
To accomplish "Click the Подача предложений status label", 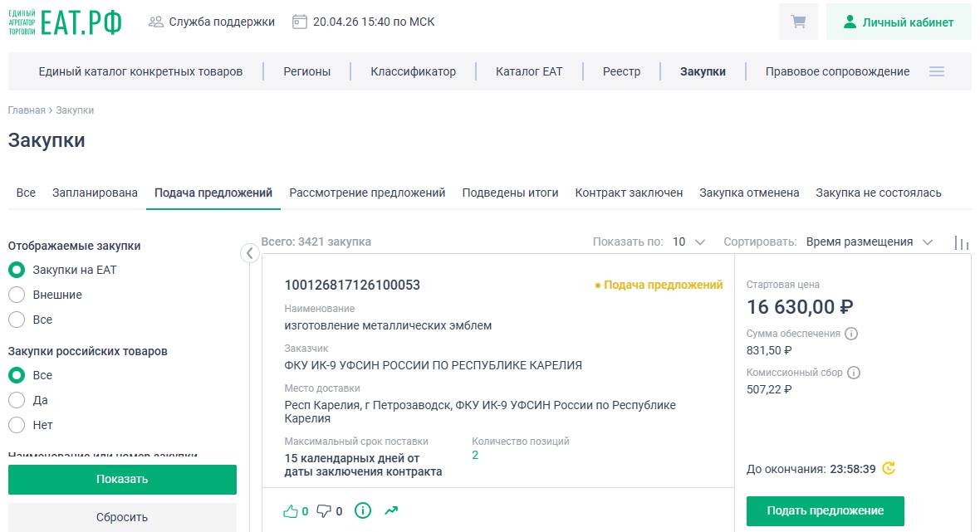I will coord(659,286).
